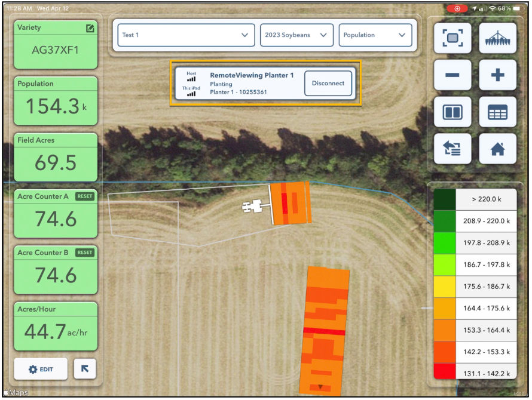
Task: Select the 164.4 - 175.6 k amber swatch
Action: click(x=445, y=308)
